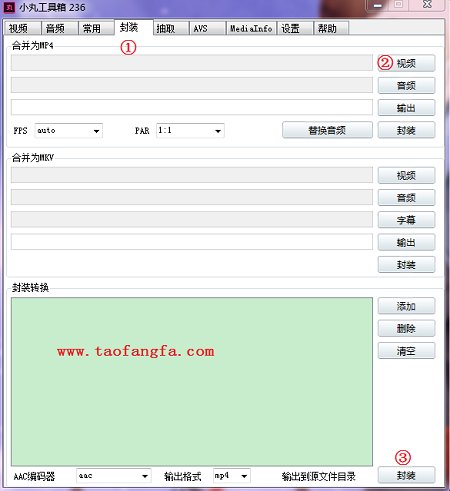Click the 添加 button

tap(406, 306)
